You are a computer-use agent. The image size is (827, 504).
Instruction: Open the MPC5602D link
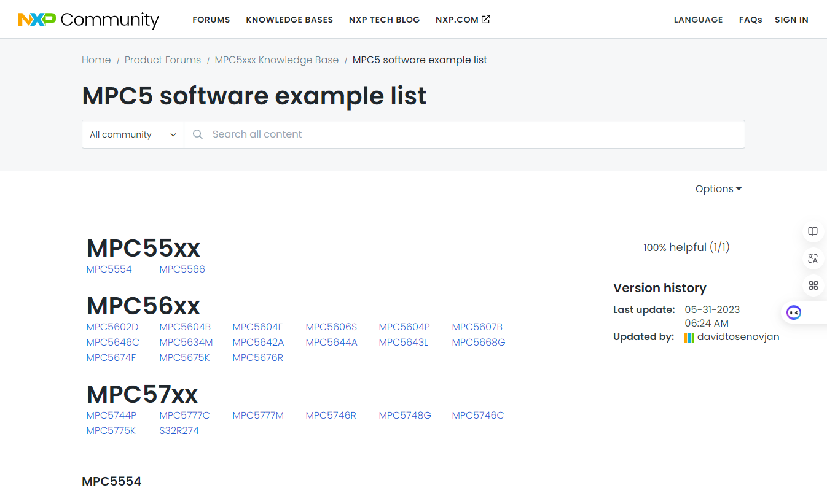tap(112, 327)
